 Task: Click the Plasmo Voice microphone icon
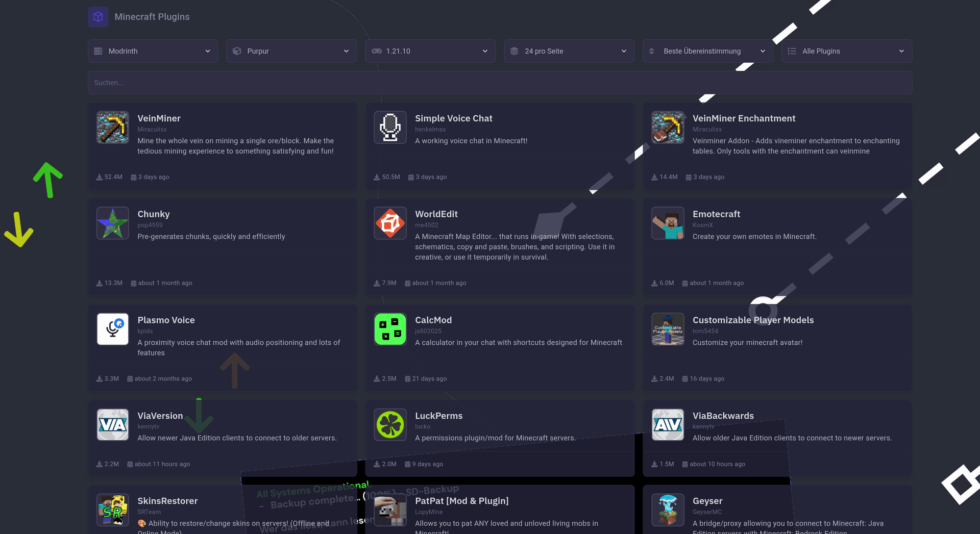click(x=113, y=329)
